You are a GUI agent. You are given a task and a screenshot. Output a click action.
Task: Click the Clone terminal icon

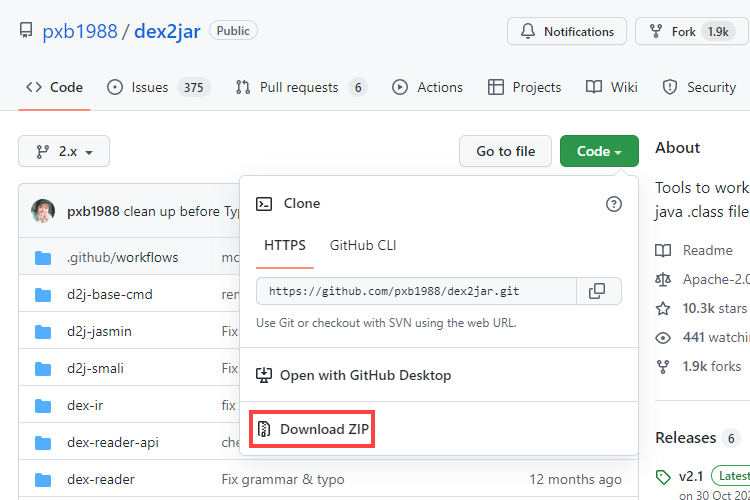264,204
